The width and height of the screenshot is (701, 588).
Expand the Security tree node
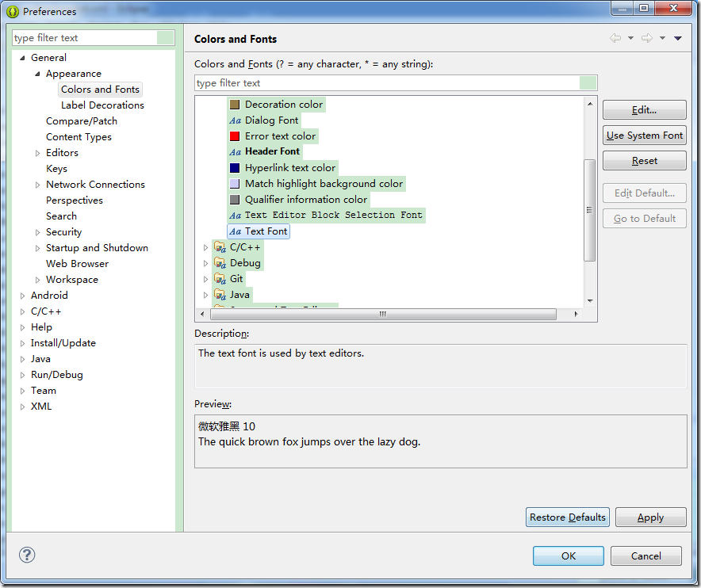coord(37,232)
